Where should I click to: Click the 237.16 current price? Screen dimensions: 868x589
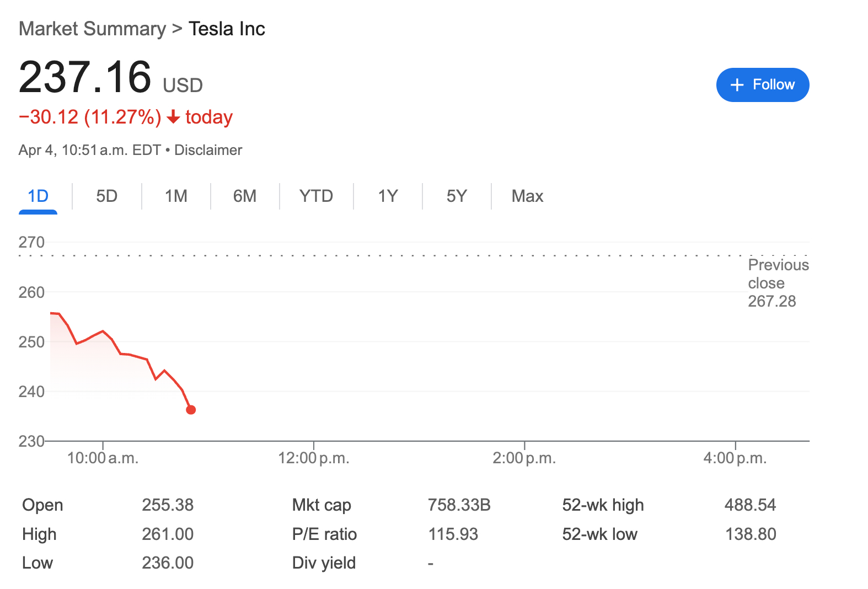85,77
